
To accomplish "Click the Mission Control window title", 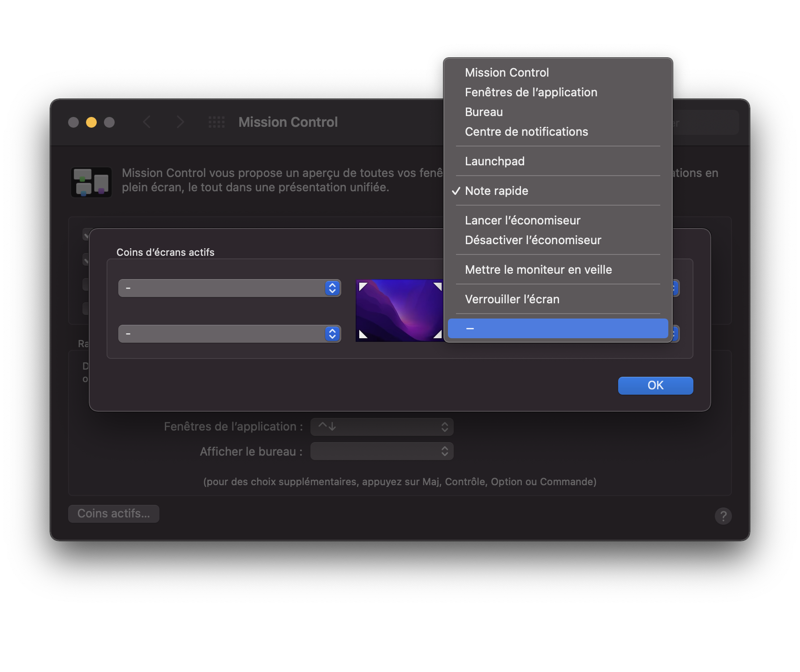I will click(x=288, y=122).
